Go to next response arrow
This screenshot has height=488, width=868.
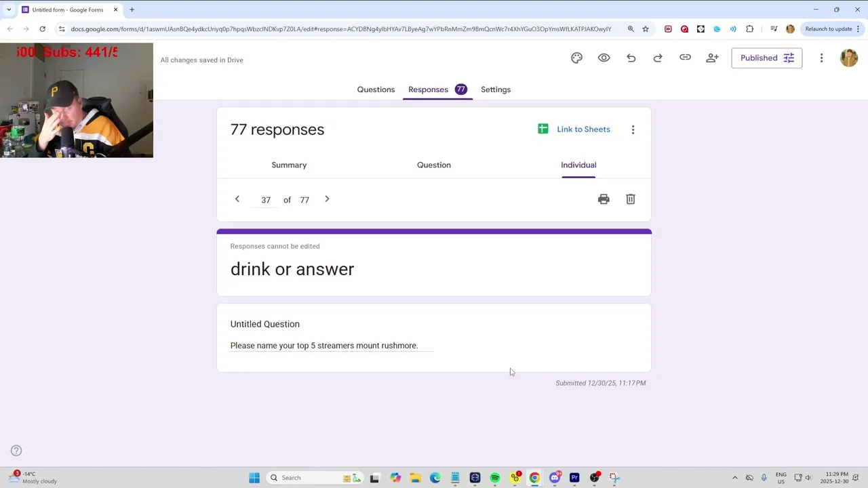tap(327, 199)
